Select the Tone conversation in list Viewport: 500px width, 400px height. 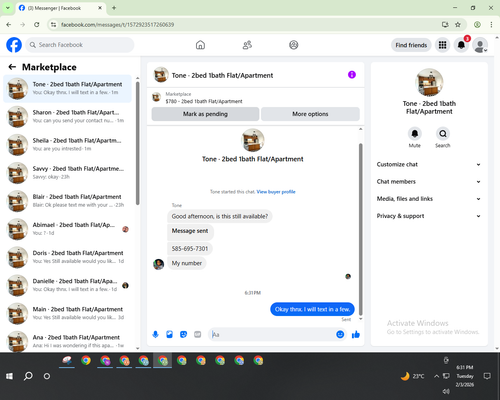(67, 89)
